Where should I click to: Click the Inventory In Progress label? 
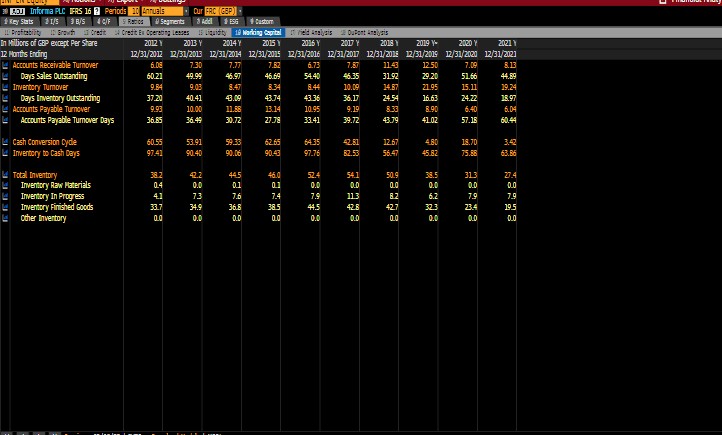[52, 197]
